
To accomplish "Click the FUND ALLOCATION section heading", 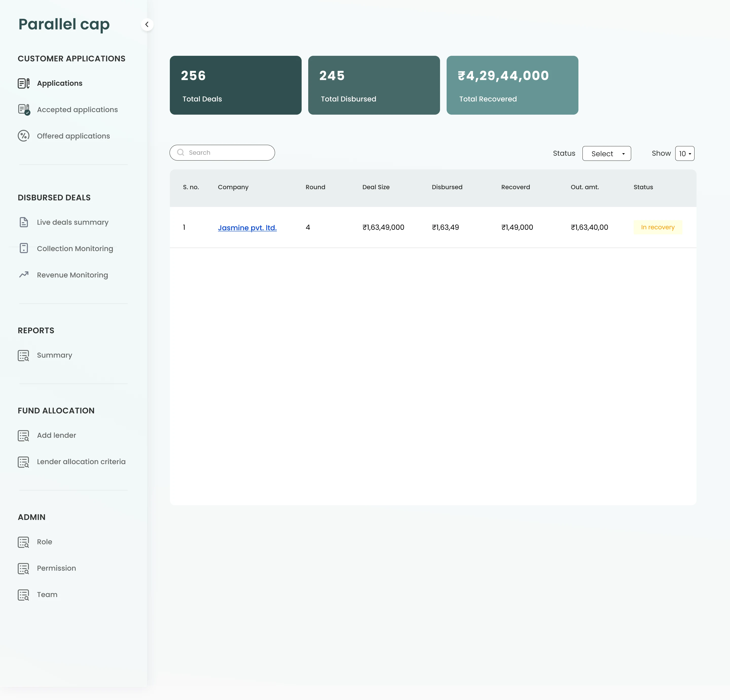I will (x=56, y=411).
